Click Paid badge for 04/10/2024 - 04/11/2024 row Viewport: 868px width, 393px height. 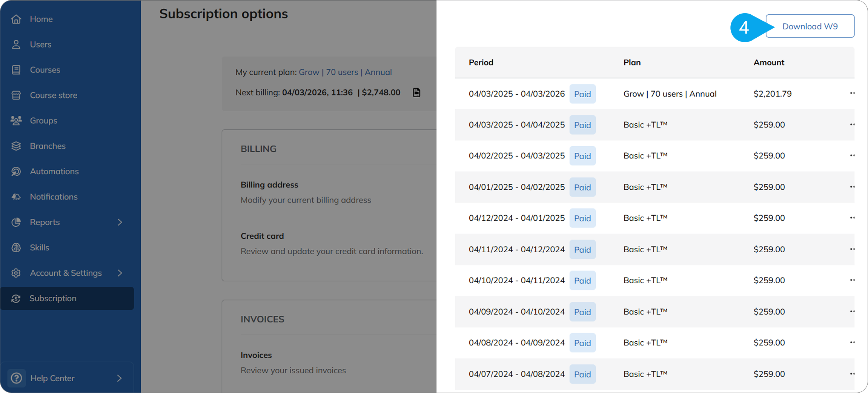(x=582, y=281)
